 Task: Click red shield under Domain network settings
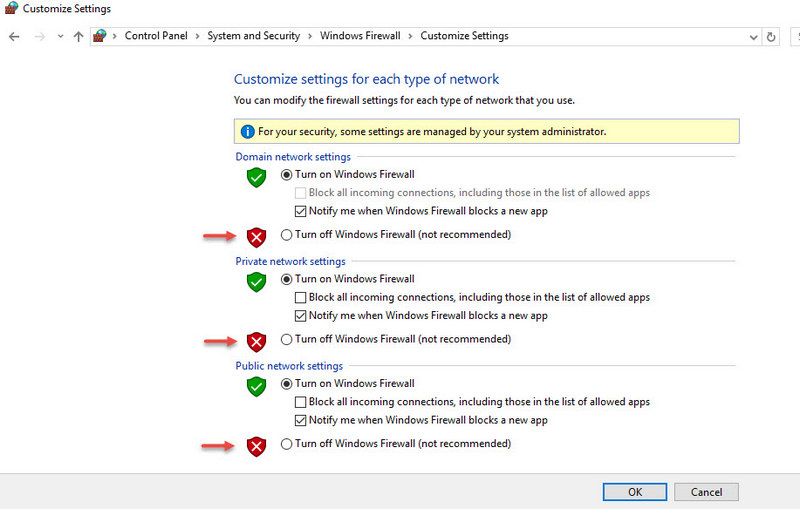pos(257,237)
